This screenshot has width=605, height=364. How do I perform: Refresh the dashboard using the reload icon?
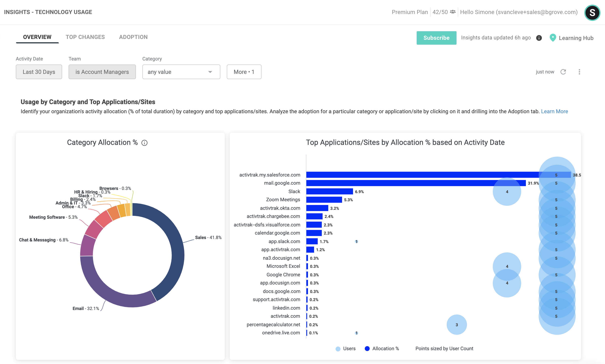563,72
